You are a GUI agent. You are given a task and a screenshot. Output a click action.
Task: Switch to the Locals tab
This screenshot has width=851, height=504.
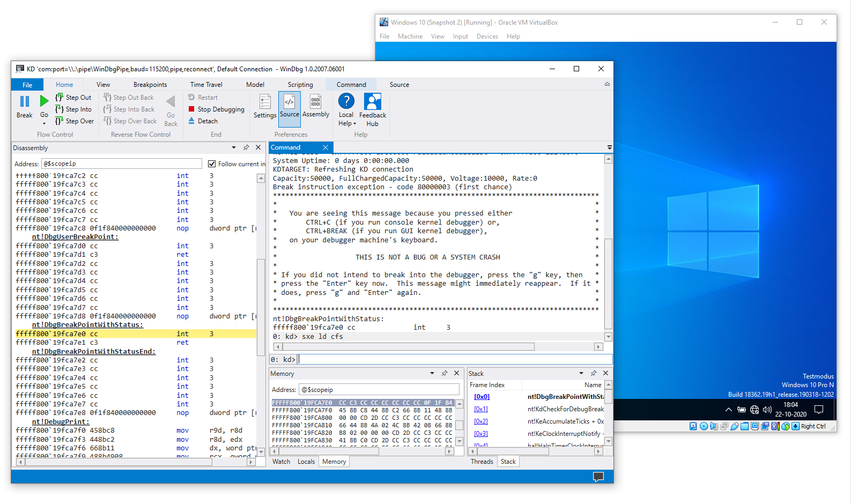coord(306,462)
